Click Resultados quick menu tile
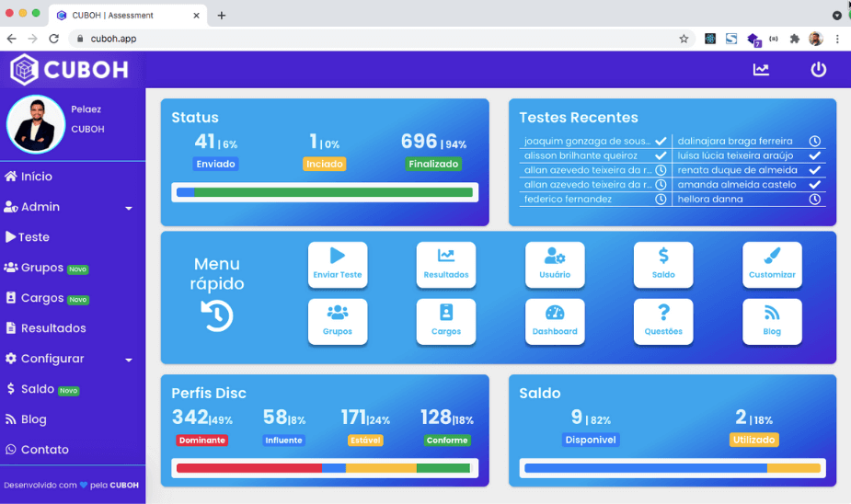This screenshot has width=851, height=504. coord(446,264)
